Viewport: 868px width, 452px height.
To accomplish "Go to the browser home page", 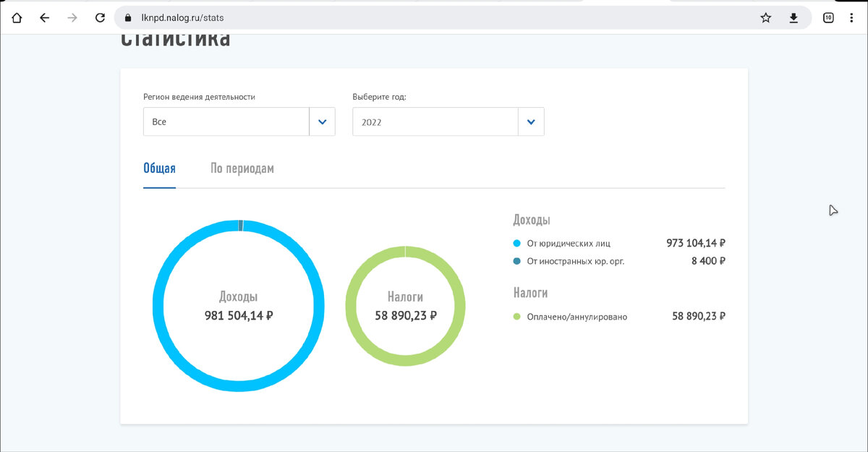I will [x=17, y=17].
